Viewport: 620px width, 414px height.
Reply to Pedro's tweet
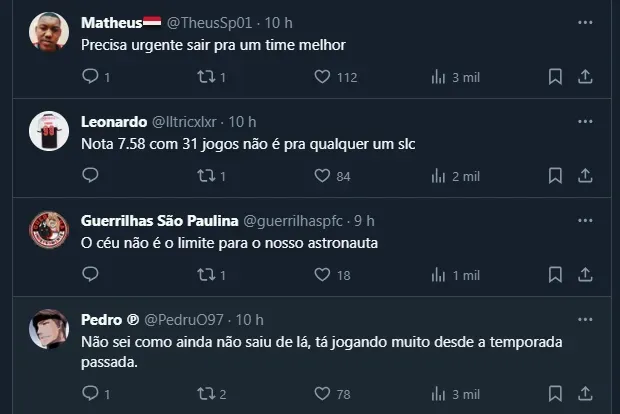90,394
